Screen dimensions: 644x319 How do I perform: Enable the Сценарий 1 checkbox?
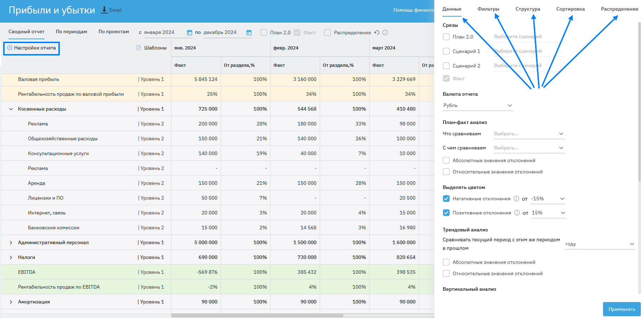tap(446, 51)
